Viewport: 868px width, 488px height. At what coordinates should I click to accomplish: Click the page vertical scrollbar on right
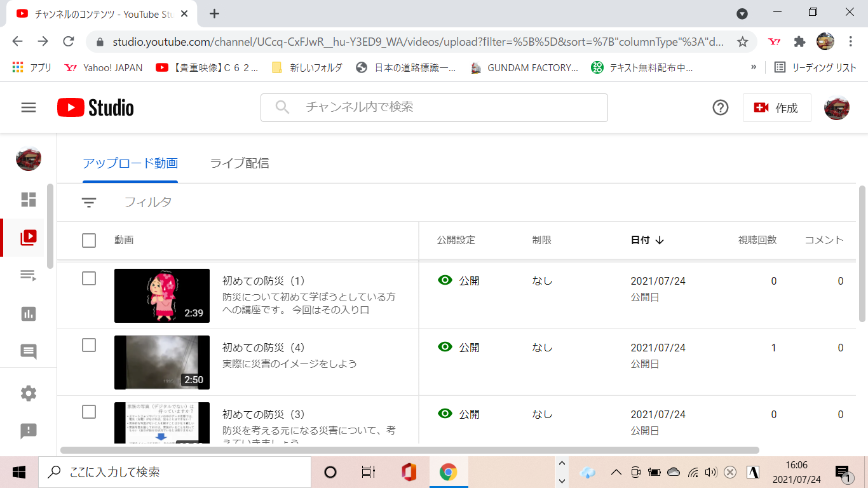click(862, 254)
